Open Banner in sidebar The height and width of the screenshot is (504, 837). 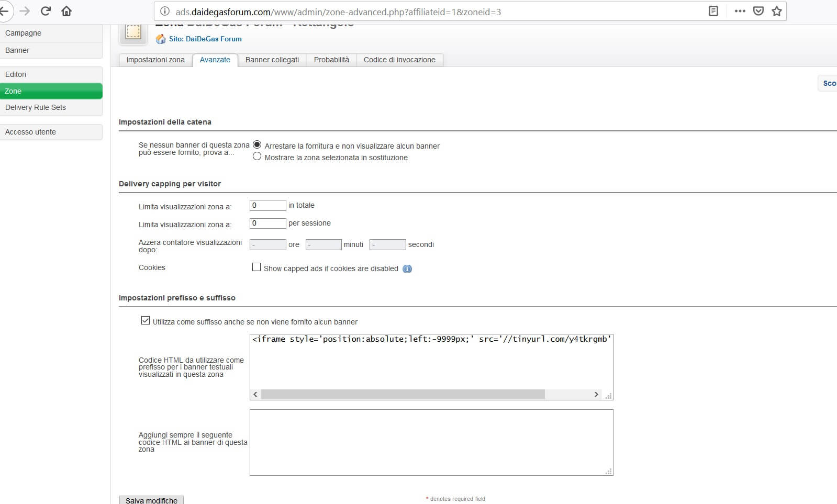point(51,50)
